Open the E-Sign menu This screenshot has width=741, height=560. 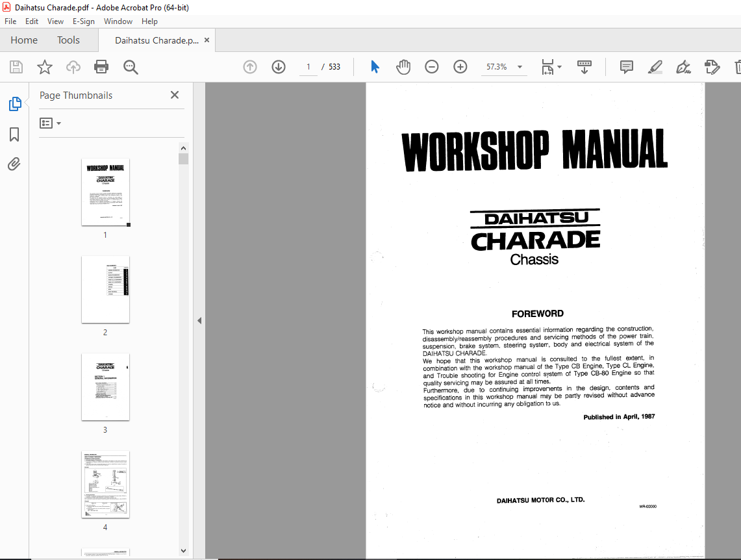[x=84, y=21]
